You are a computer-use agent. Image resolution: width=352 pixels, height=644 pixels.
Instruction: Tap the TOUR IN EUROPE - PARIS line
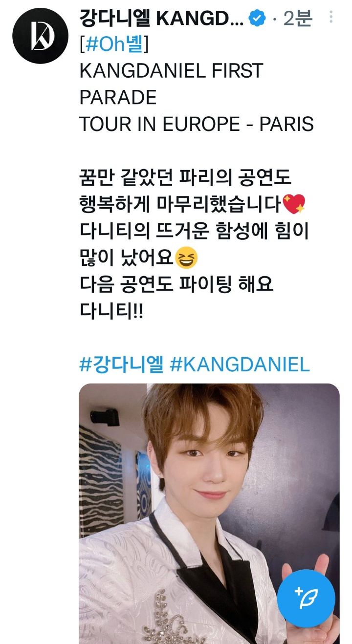197,125
